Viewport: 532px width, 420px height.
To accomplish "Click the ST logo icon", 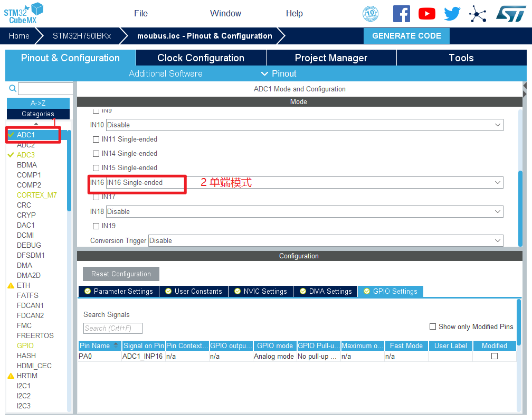I will tap(510, 14).
